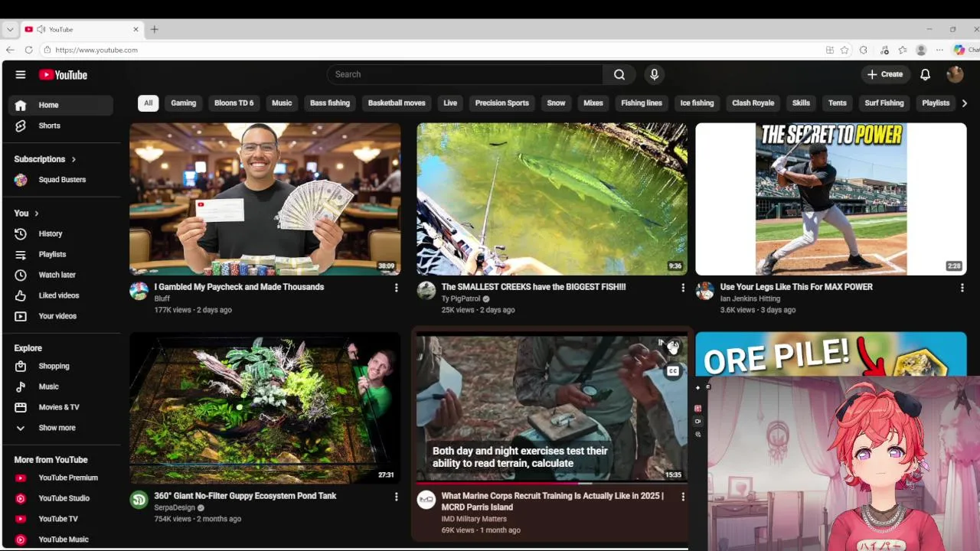
Task: Click the browser address bar URL
Action: [x=96, y=50]
